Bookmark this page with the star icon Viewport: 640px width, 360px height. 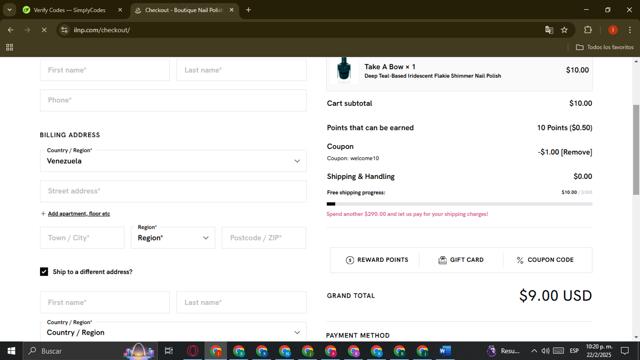pyautogui.click(x=564, y=30)
